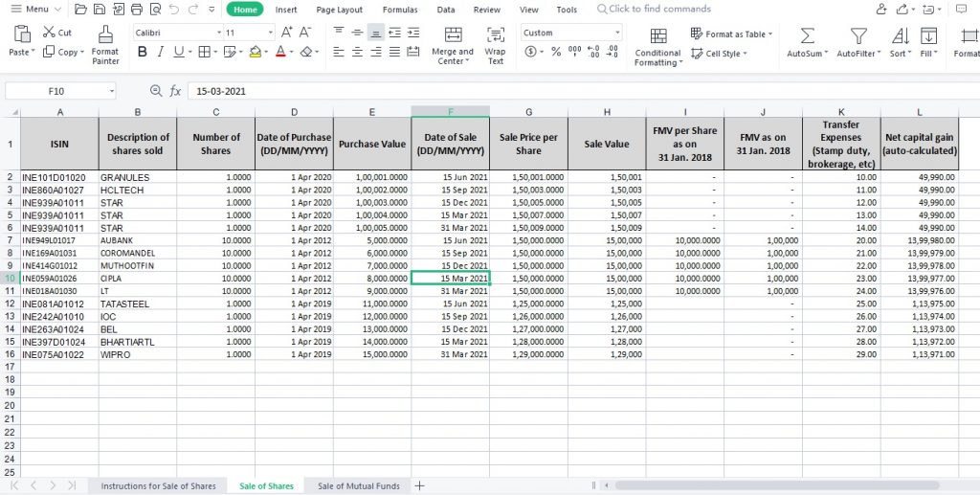Click the Export to PDF icon
Image resolution: width=980 pixels, height=495 pixels.
click(x=118, y=10)
